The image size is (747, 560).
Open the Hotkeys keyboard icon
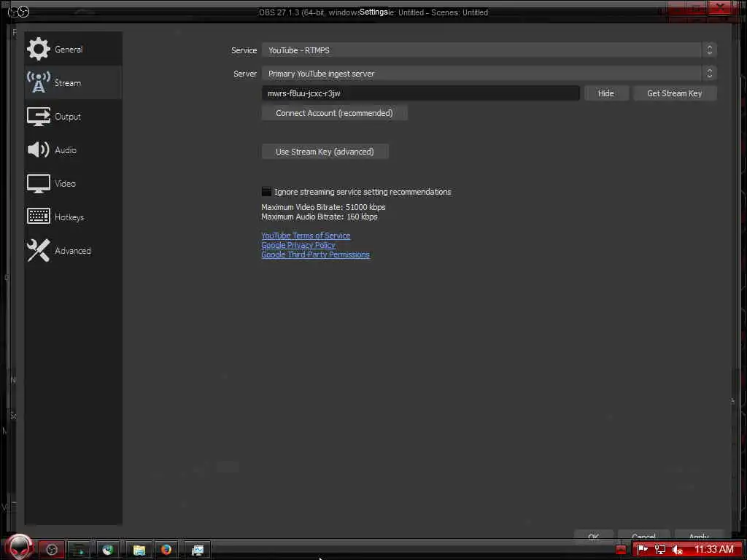click(x=38, y=217)
